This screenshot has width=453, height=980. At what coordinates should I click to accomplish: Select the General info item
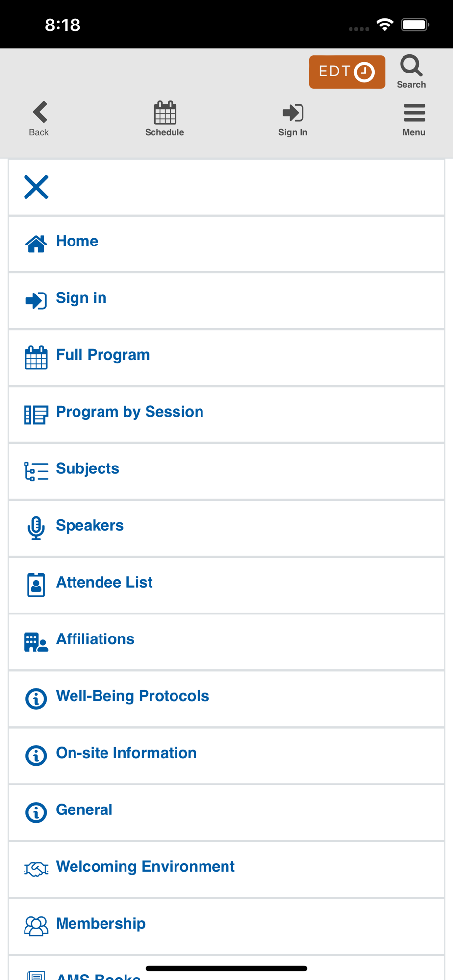(84, 809)
